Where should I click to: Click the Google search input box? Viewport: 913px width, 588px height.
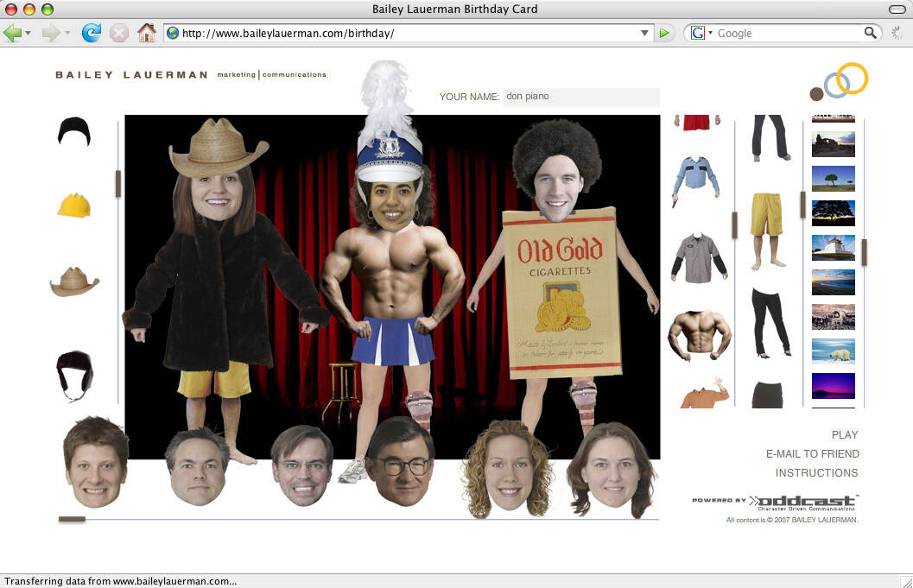[x=789, y=33]
